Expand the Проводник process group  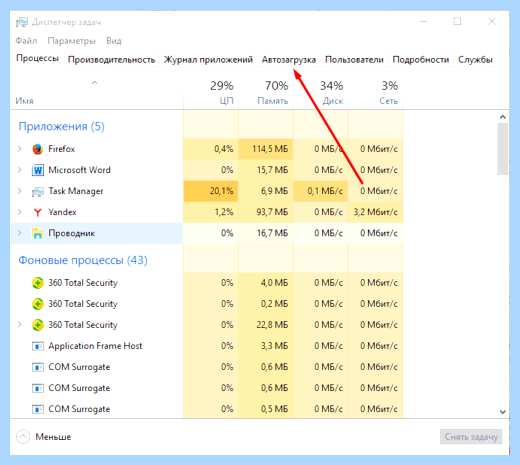tap(20, 233)
